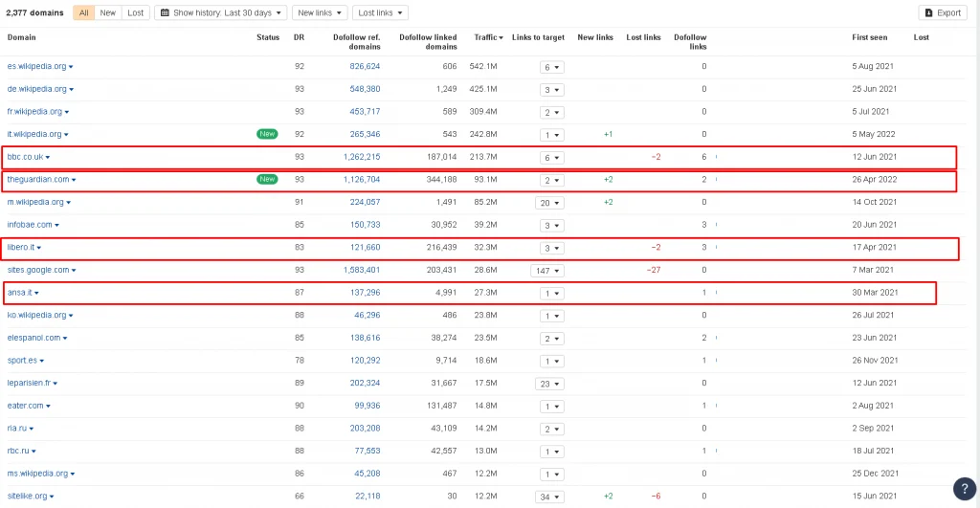This screenshot has height=508, width=980.
Task: Open sport.es domain link
Action: tap(22, 361)
